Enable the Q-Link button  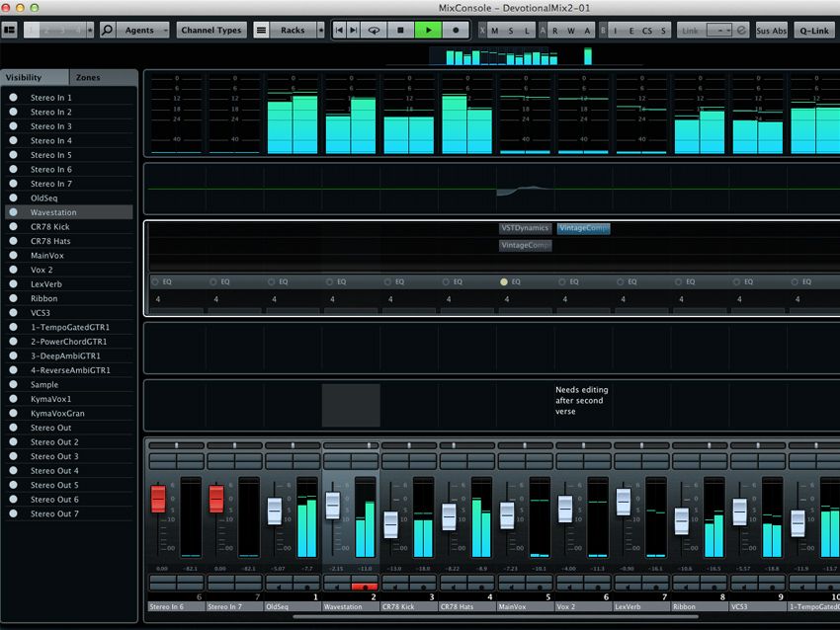tap(813, 30)
